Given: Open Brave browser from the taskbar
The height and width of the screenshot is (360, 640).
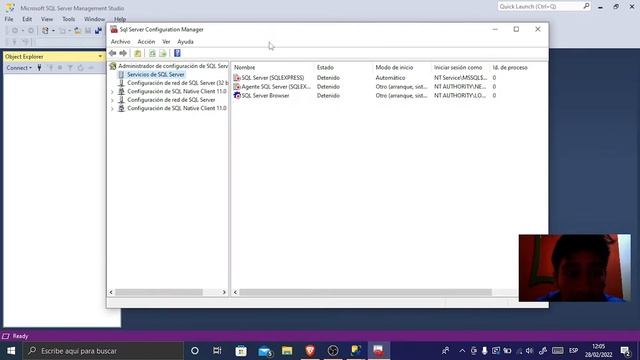Looking at the screenshot, I should (310, 351).
